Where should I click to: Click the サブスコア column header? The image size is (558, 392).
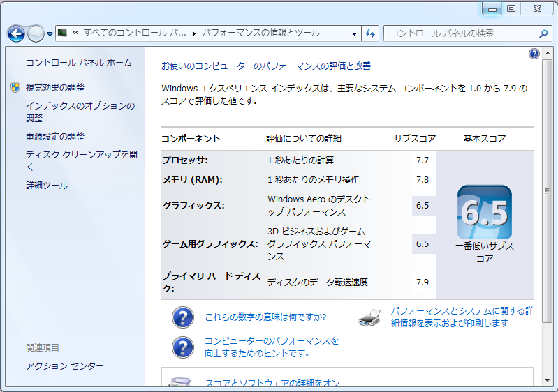coord(415,139)
